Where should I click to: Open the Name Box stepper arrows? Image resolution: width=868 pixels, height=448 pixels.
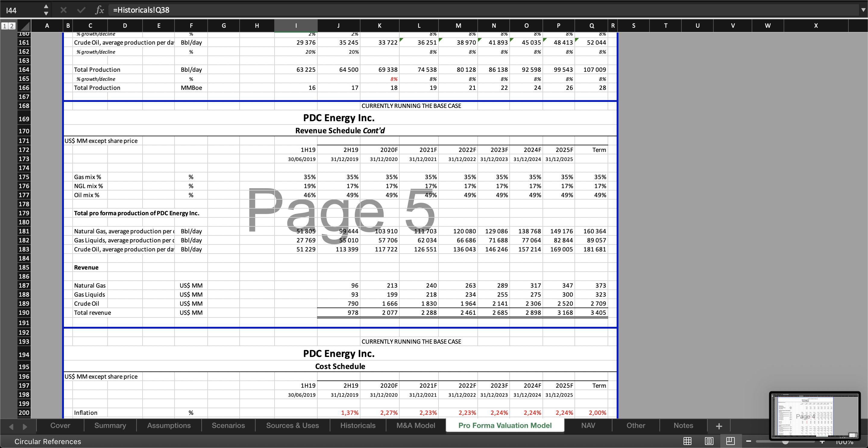[x=46, y=10]
